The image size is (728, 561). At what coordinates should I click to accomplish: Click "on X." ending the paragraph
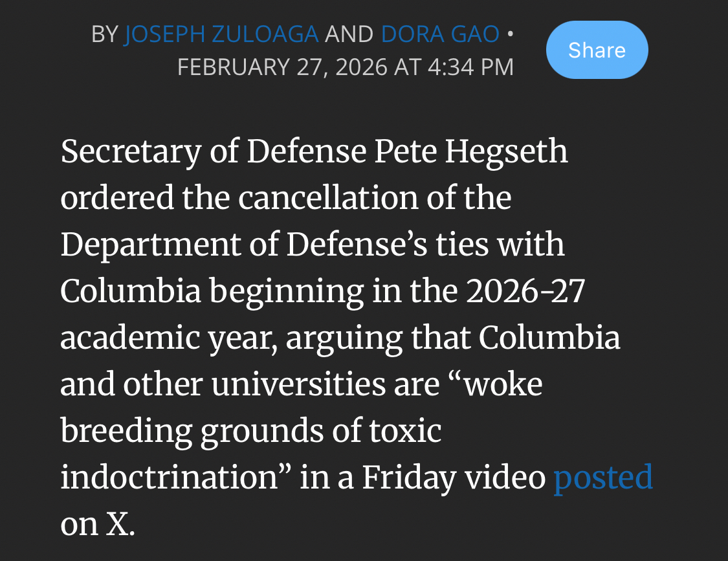98,524
